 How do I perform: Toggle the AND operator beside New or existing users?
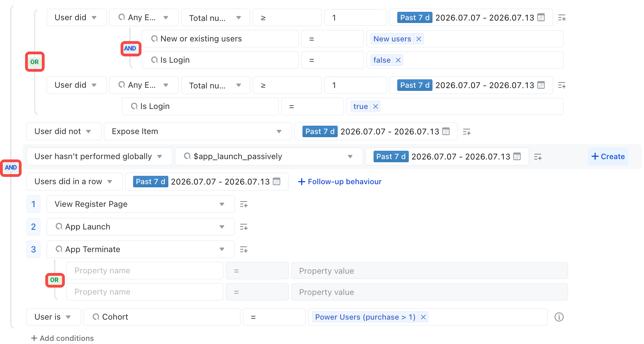[x=130, y=48]
